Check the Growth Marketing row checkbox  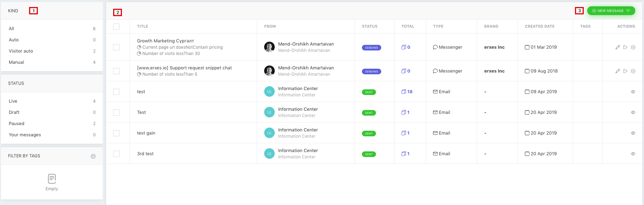(116, 47)
